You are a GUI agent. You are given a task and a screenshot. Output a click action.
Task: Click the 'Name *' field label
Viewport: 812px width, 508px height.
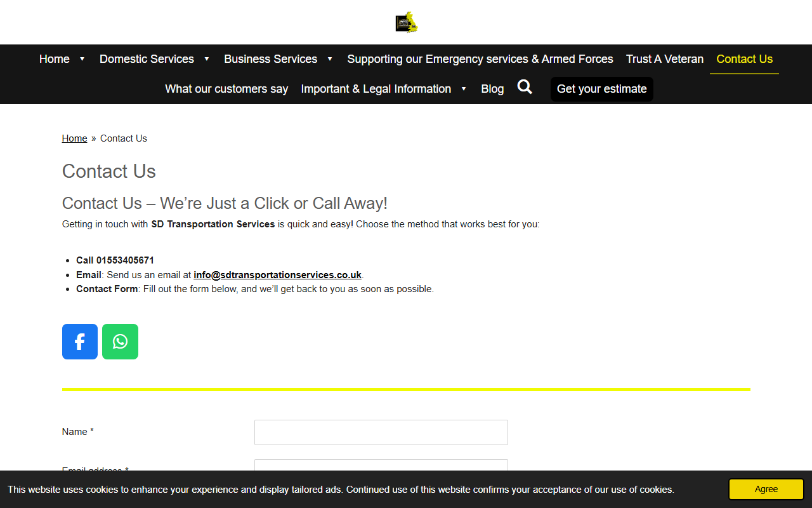coord(78,432)
